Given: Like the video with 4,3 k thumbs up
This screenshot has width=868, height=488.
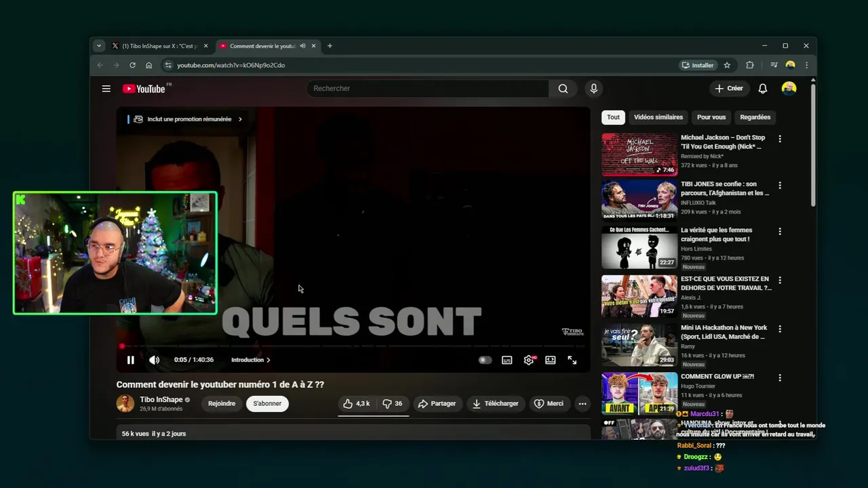Looking at the screenshot, I should [x=356, y=403].
